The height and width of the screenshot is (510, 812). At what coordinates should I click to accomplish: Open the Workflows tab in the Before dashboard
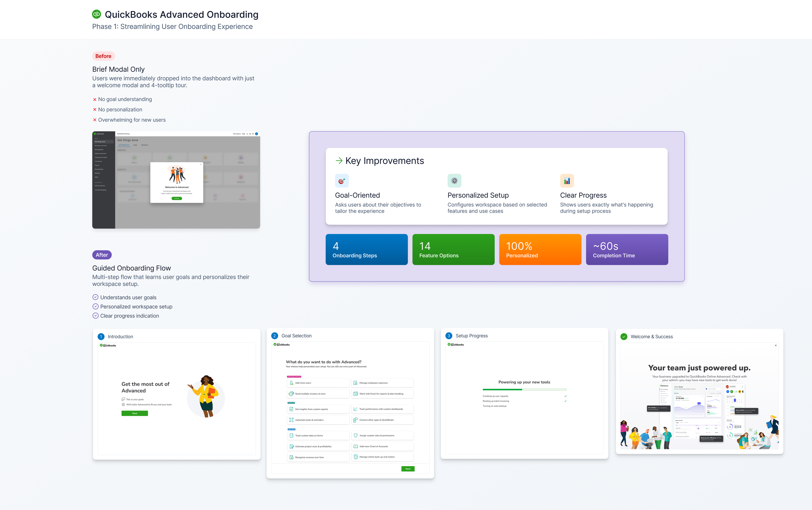[145, 145]
